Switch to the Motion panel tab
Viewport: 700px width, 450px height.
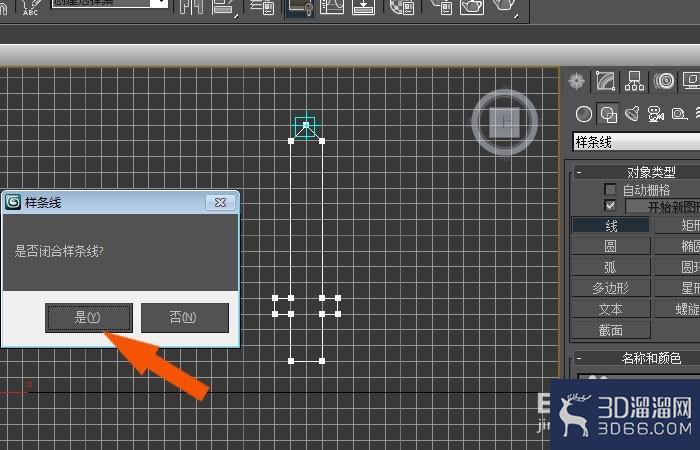pos(664,81)
